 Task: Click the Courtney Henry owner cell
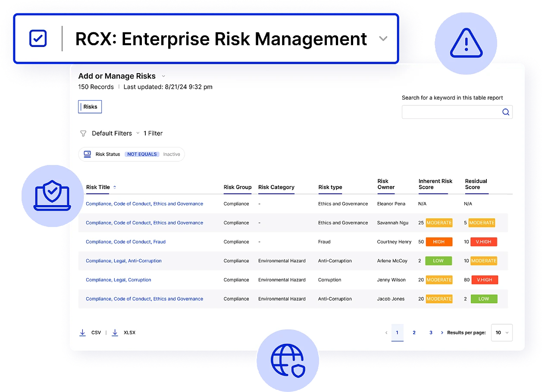[x=394, y=242]
